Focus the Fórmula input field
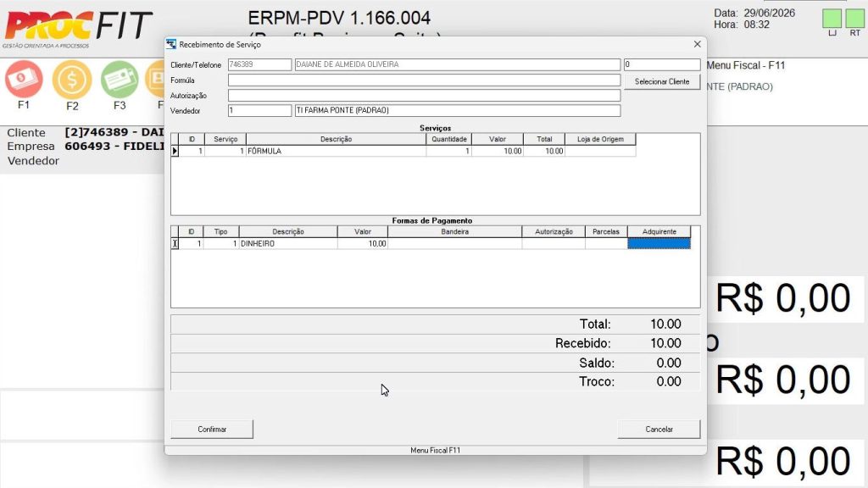 click(424, 80)
